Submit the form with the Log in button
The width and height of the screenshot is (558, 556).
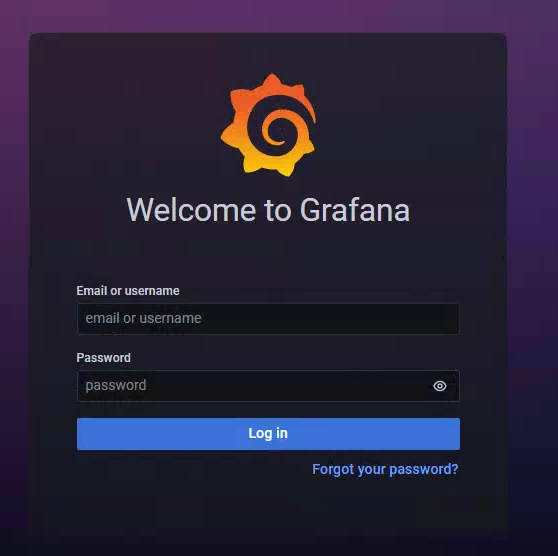point(268,434)
